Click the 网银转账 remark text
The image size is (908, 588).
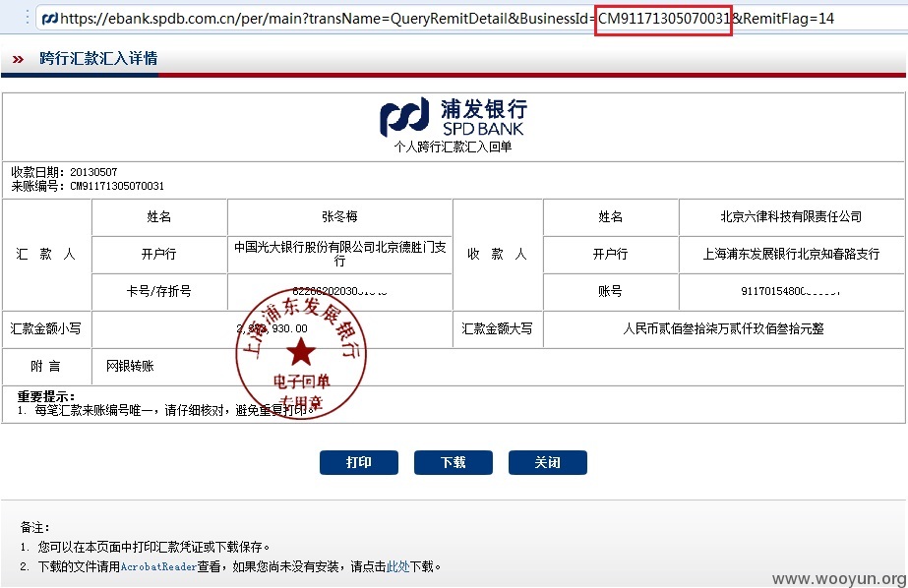tap(130, 366)
